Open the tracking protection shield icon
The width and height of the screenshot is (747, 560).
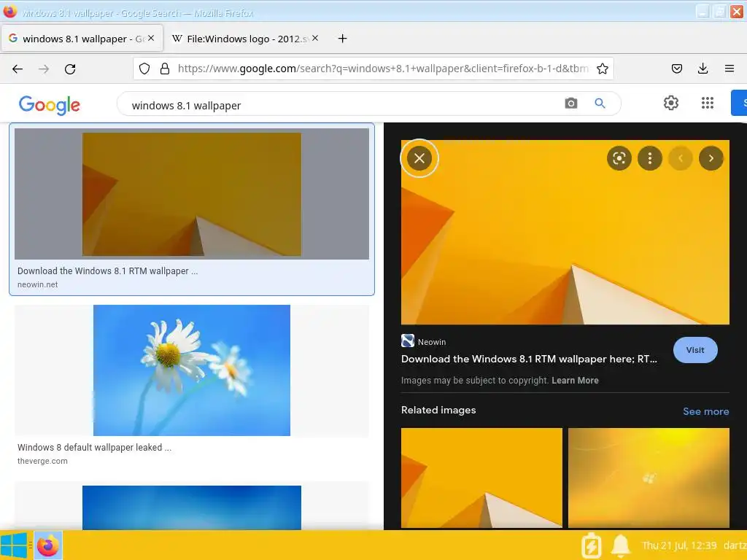click(x=144, y=69)
